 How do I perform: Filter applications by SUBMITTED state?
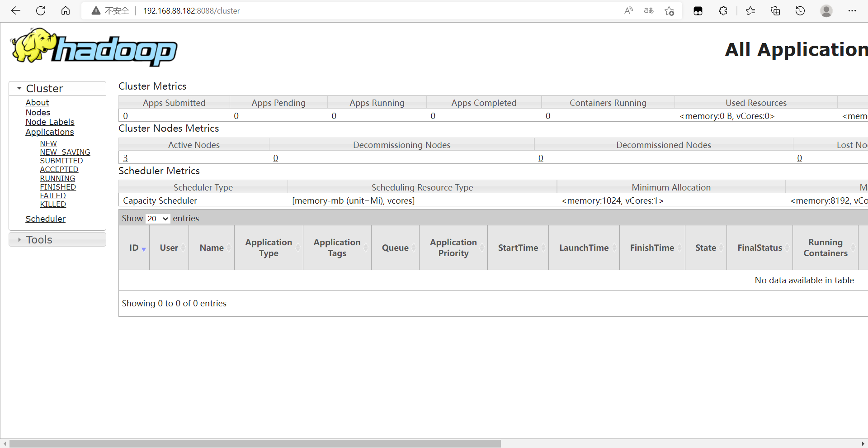pos(61,161)
